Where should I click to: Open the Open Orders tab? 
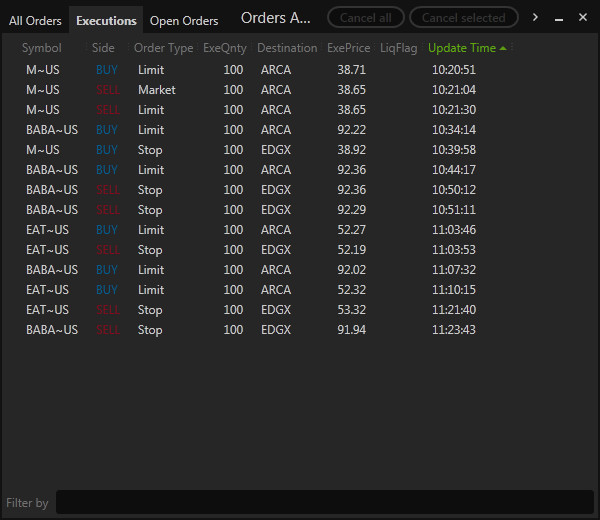(184, 21)
